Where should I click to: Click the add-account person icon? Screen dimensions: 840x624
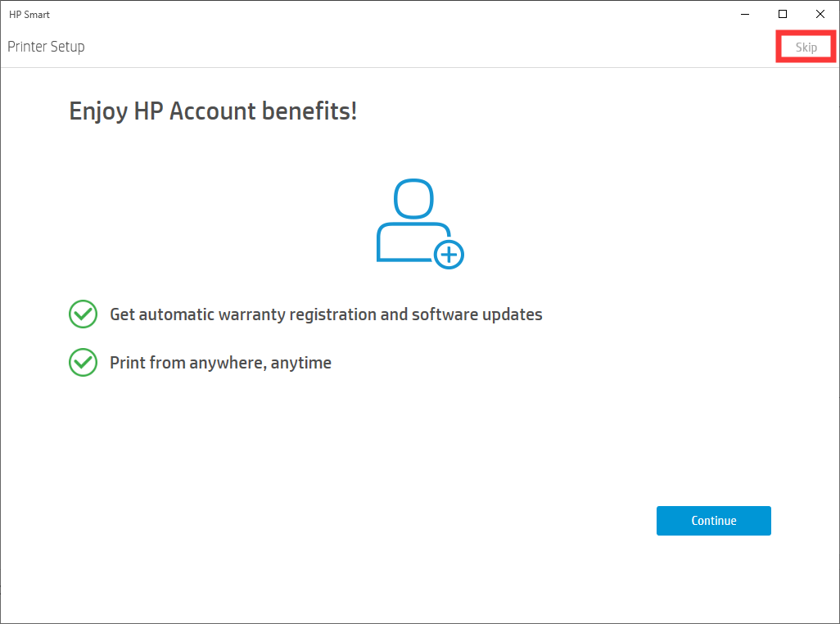pyautogui.click(x=420, y=224)
